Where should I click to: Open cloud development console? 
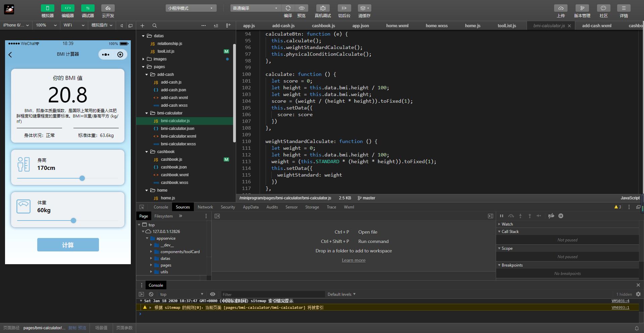coord(108,8)
